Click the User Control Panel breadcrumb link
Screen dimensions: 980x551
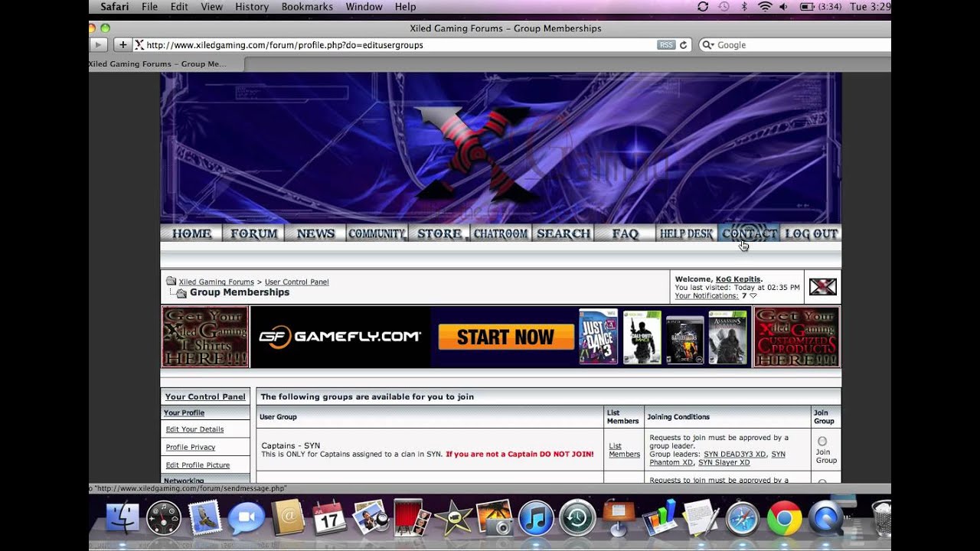[x=296, y=282]
